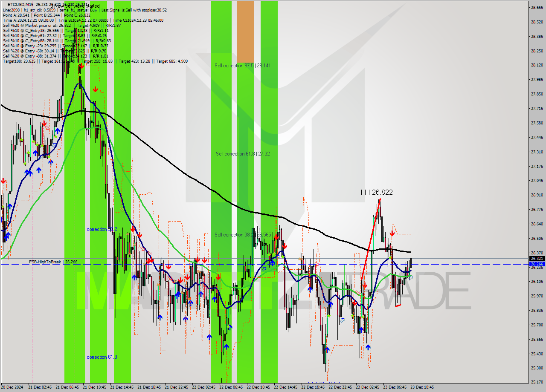Click the blue 'correction 38.2' label
546x392 pixels.
point(102,229)
